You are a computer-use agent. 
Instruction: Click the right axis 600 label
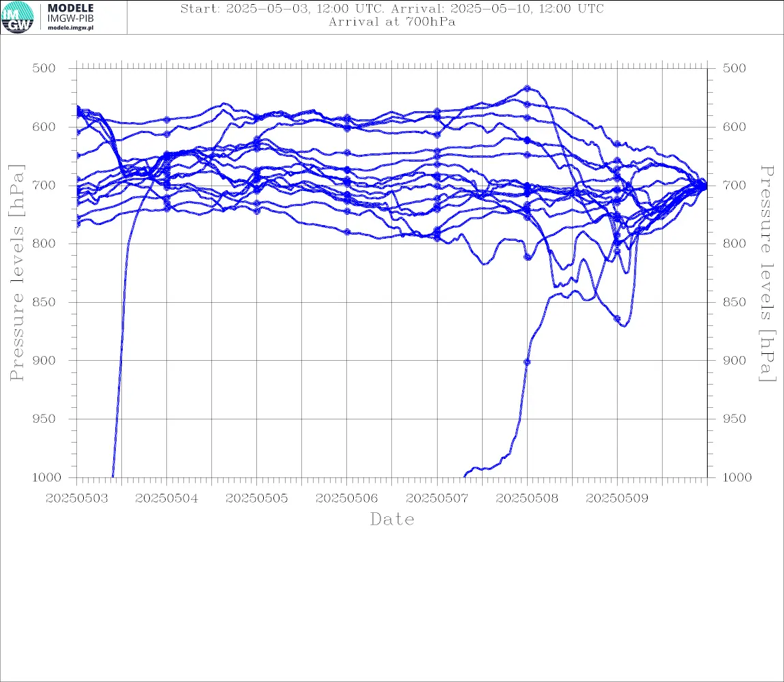pyautogui.click(x=734, y=127)
